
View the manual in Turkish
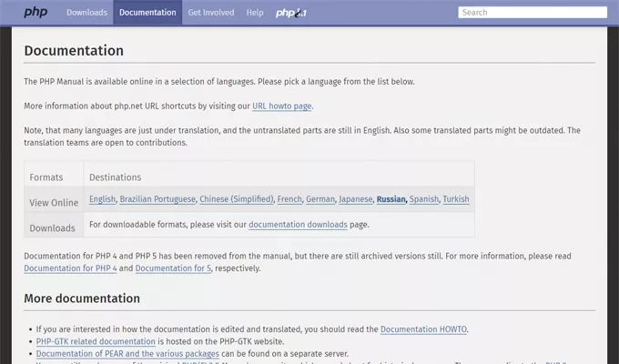pos(456,199)
